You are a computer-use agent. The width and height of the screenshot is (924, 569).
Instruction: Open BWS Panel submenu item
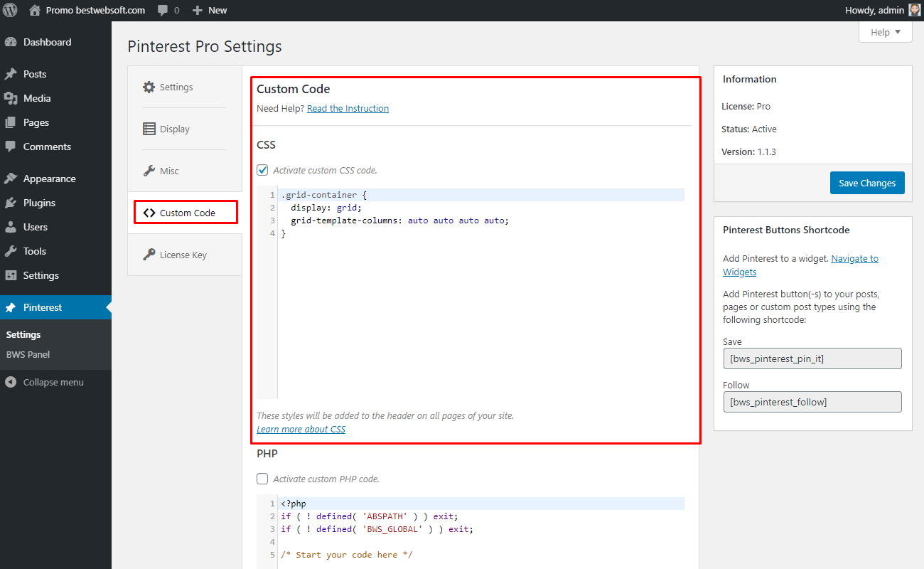tap(28, 354)
